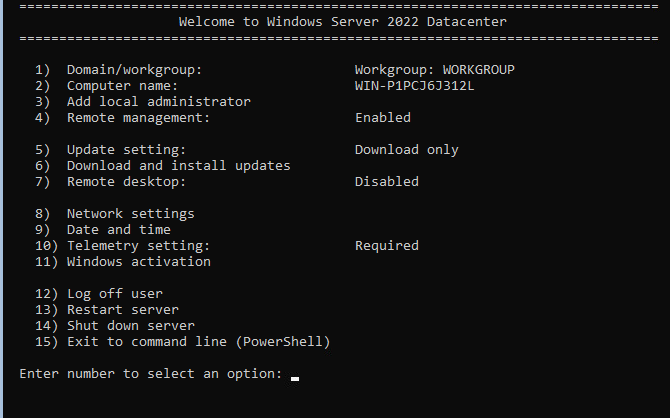The width and height of the screenshot is (670, 418).
Task: Click the 'Enabled' remote management status
Action: 383,118
